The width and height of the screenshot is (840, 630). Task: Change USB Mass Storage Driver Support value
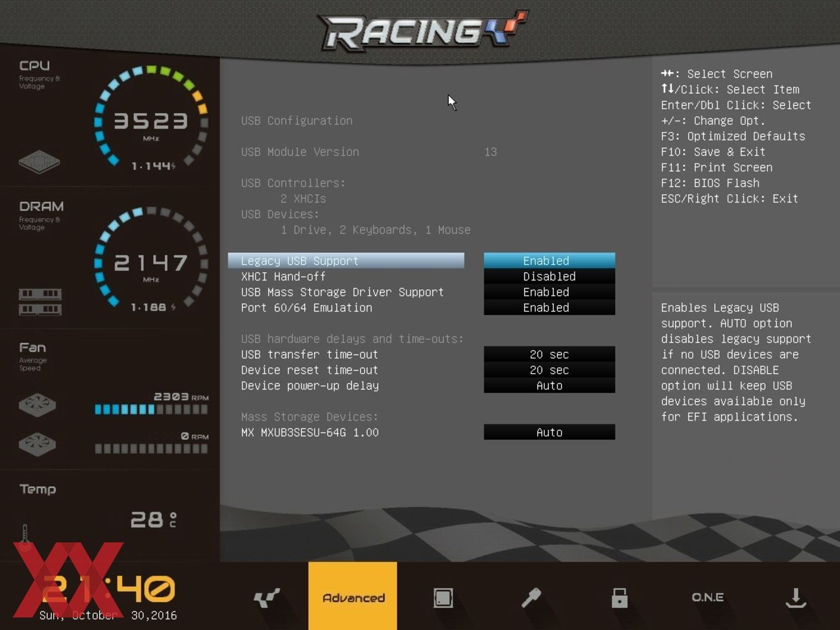(549, 292)
